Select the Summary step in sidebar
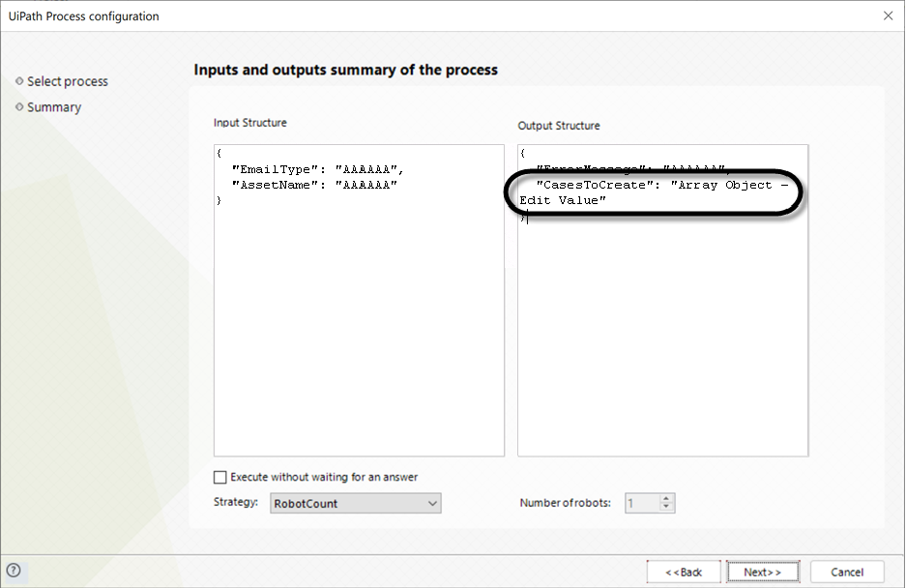Screen dimensions: 906x588 click(x=54, y=107)
